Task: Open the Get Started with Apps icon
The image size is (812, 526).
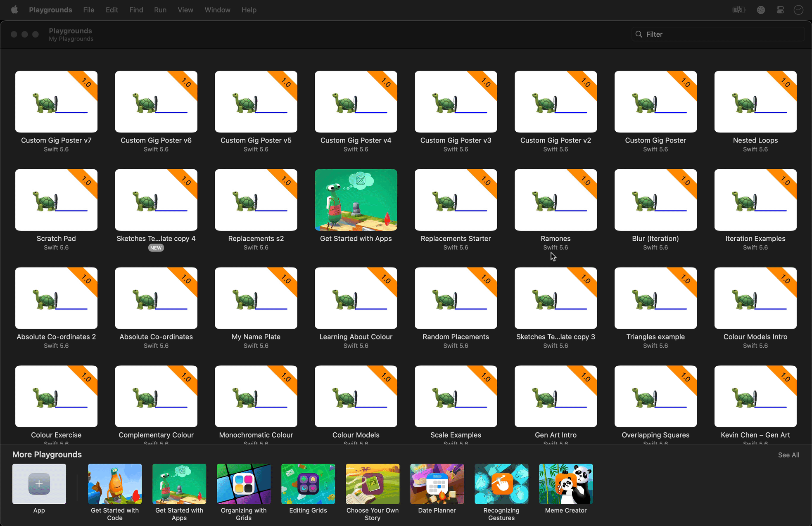Action: [179, 484]
